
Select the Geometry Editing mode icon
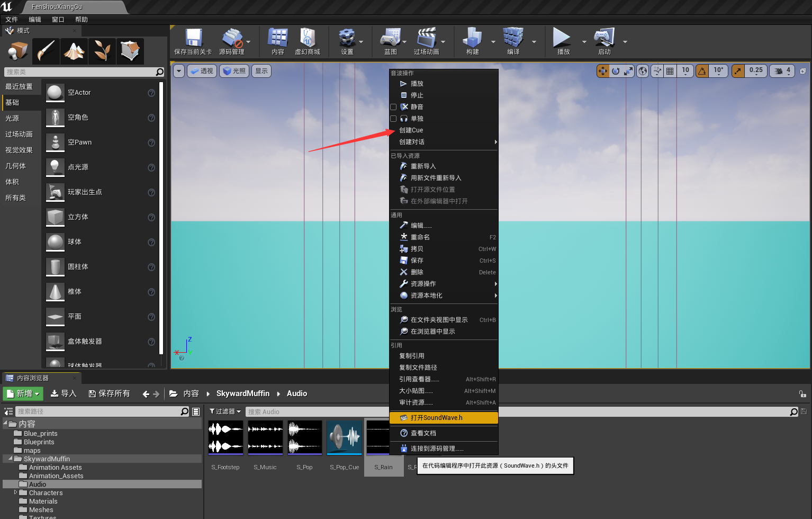[130, 51]
